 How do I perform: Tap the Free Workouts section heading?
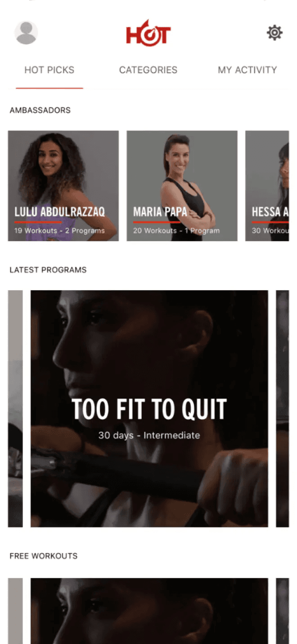click(44, 556)
